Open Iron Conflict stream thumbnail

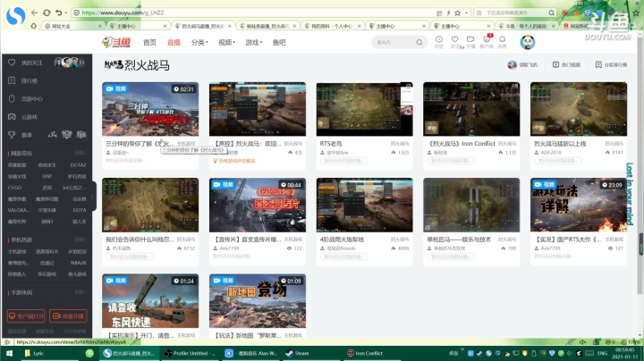tap(471, 109)
